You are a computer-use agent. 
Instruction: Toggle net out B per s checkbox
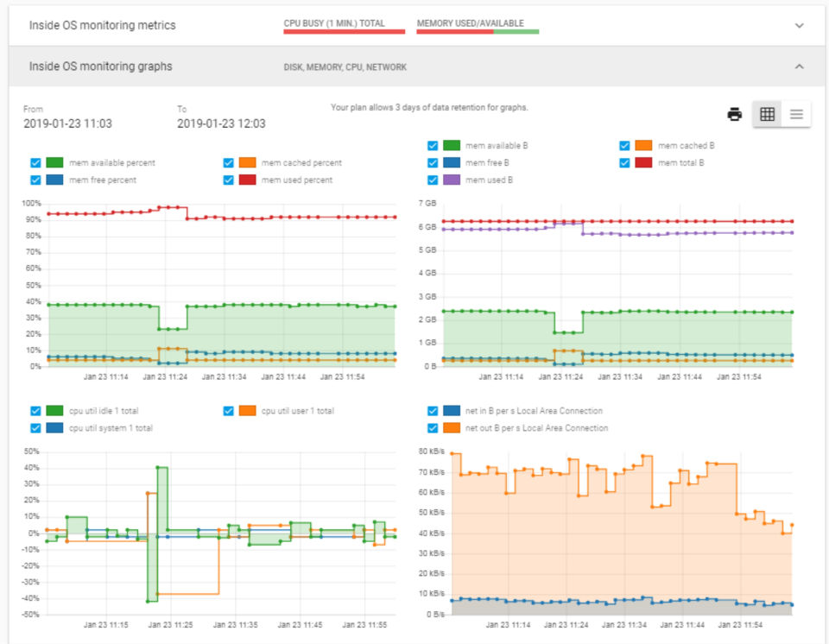[x=433, y=428]
